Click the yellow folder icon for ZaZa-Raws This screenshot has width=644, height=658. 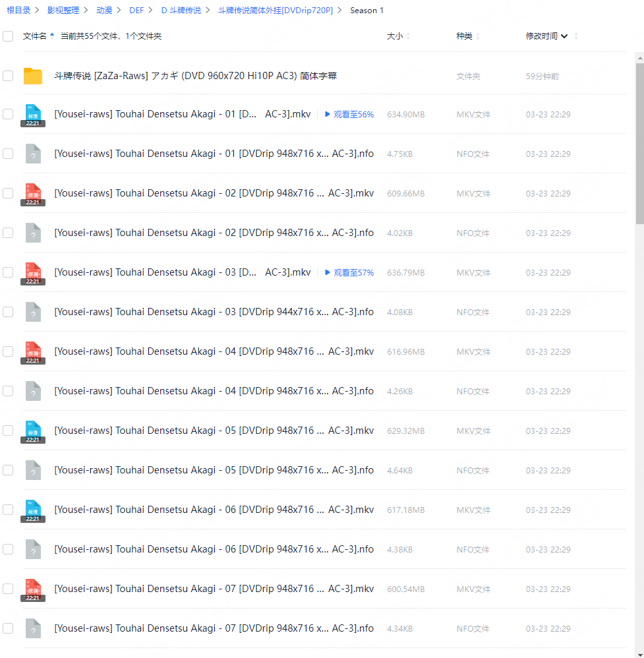point(33,76)
